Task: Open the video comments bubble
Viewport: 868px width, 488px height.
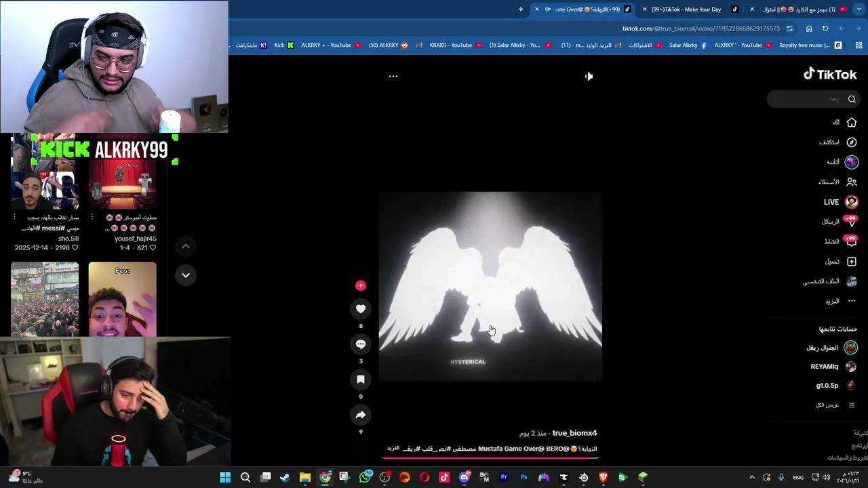Action: [361, 344]
